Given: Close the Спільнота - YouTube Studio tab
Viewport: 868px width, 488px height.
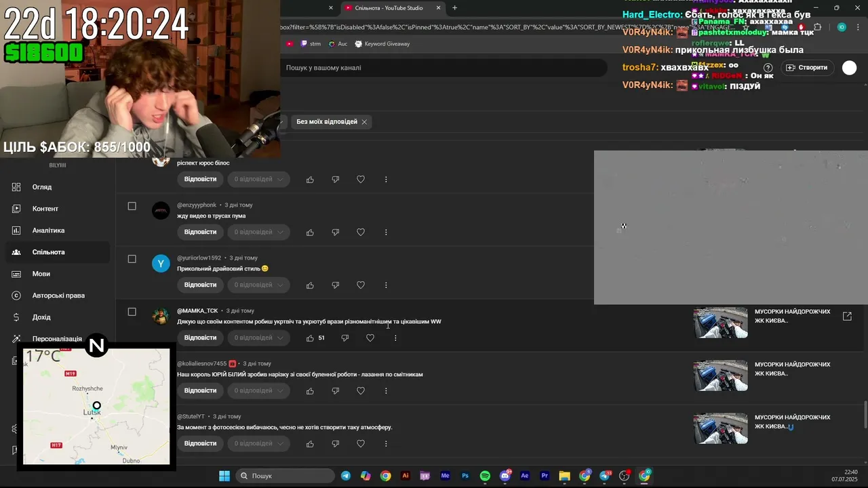Looking at the screenshot, I should tap(439, 8).
